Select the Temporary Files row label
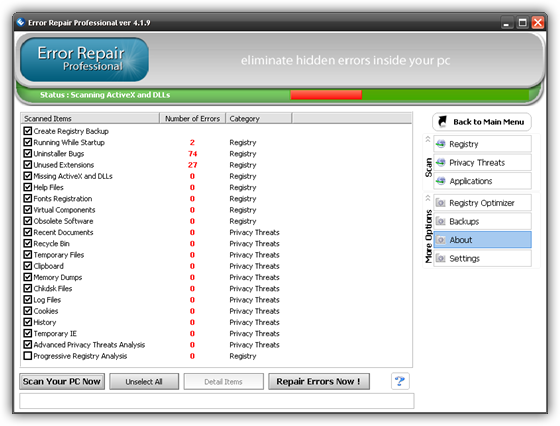Image resolution: width=560 pixels, height=426 pixels. coord(59,255)
